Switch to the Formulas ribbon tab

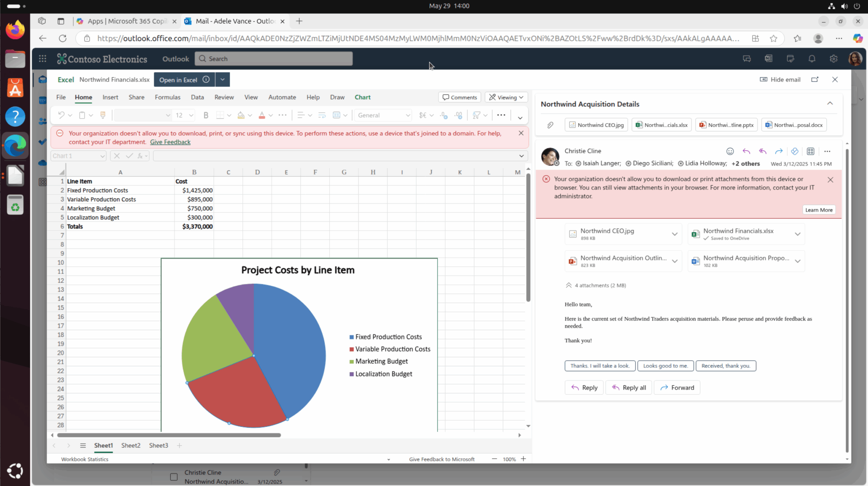click(x=167, y=97)
